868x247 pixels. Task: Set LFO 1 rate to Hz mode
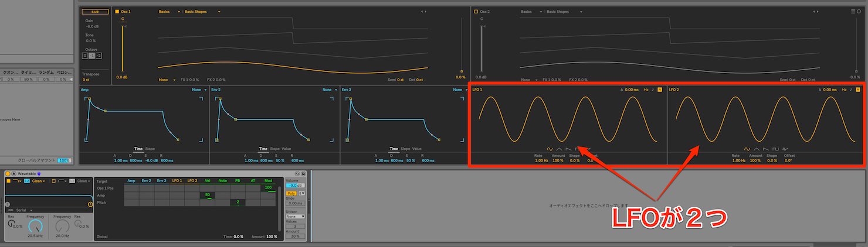pyautogui.click(x=646, y=90)
